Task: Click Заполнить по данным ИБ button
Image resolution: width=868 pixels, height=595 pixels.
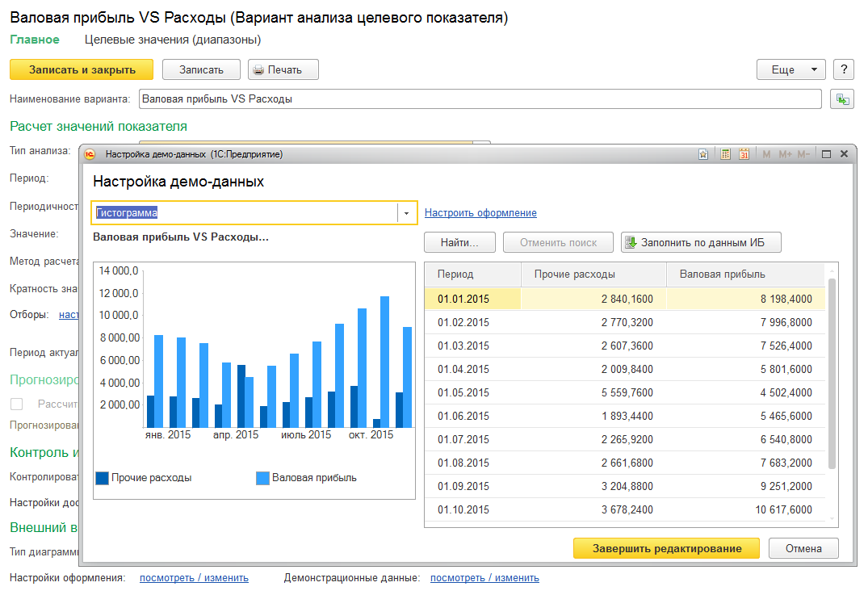Action: pyautogui.click(x=701, y=242)
